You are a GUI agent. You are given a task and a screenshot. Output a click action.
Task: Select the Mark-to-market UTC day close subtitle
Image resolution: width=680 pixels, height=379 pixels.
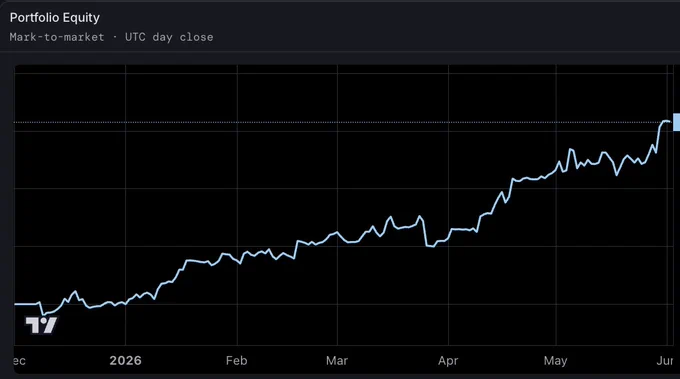[x=111, y=37]
